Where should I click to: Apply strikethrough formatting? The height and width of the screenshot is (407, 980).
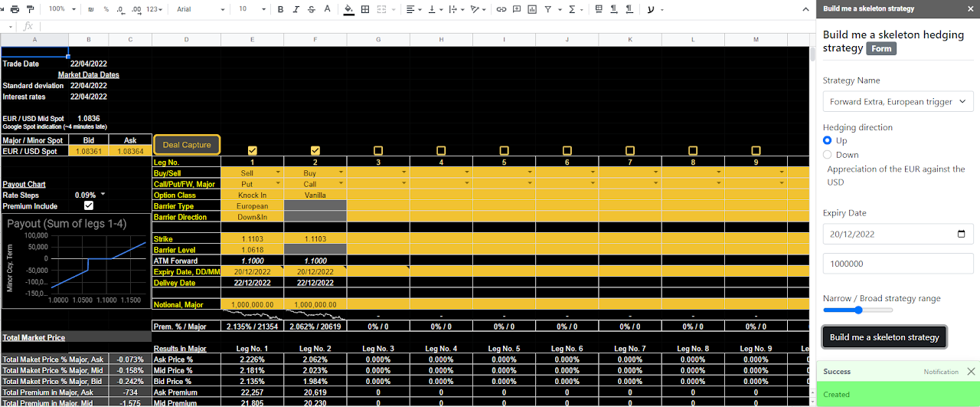pyautogui.click(x=311, y=9)
